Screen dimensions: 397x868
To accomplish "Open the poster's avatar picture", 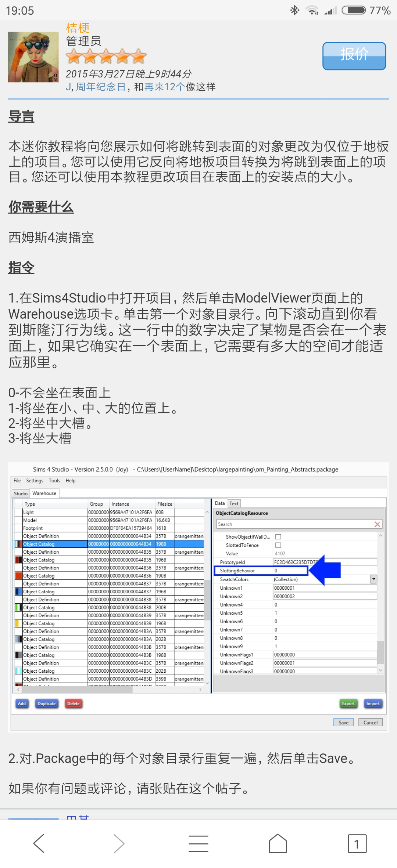I will 33,57.
